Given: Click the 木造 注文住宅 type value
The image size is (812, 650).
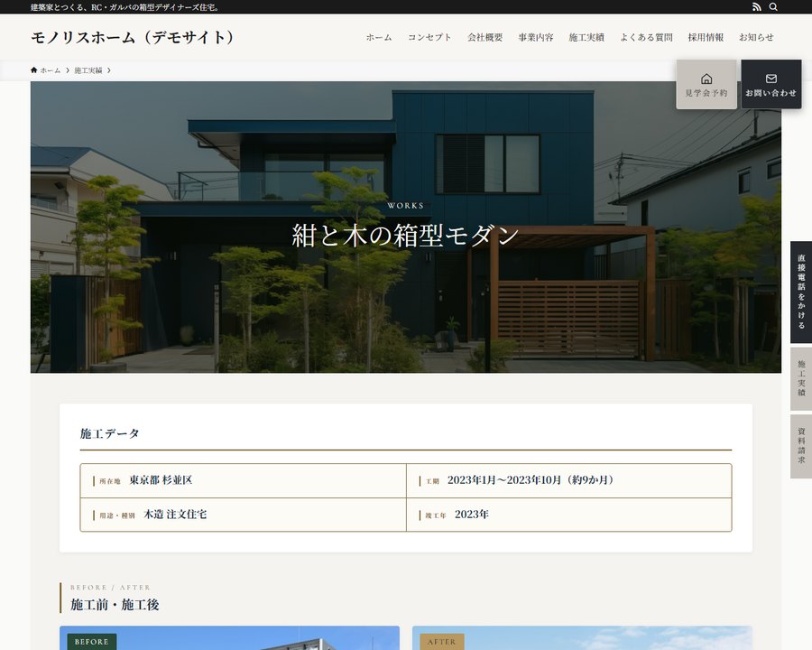Looking at the screenshot, I should click(175, 515).
